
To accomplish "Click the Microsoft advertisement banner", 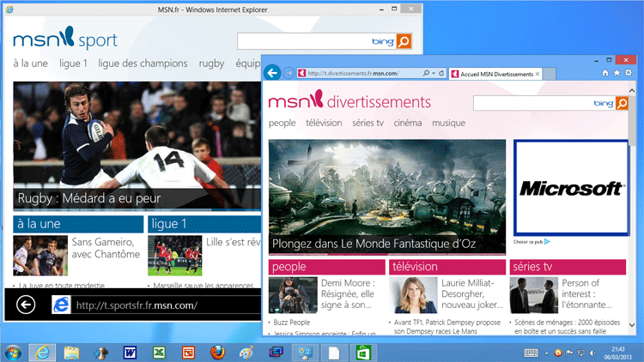I will [571, 188].
